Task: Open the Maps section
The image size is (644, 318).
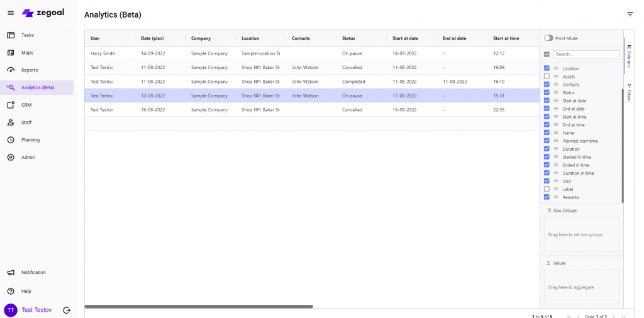Action: [27, 53]
